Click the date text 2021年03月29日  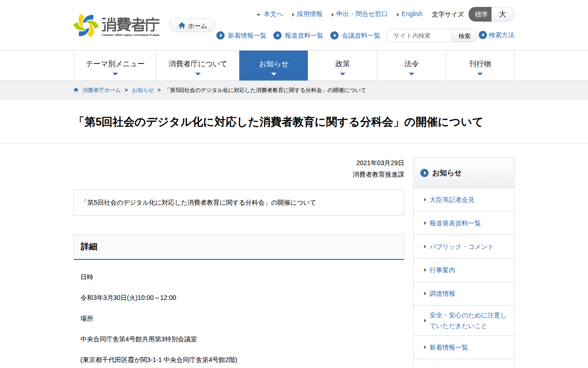click(380, 163)
